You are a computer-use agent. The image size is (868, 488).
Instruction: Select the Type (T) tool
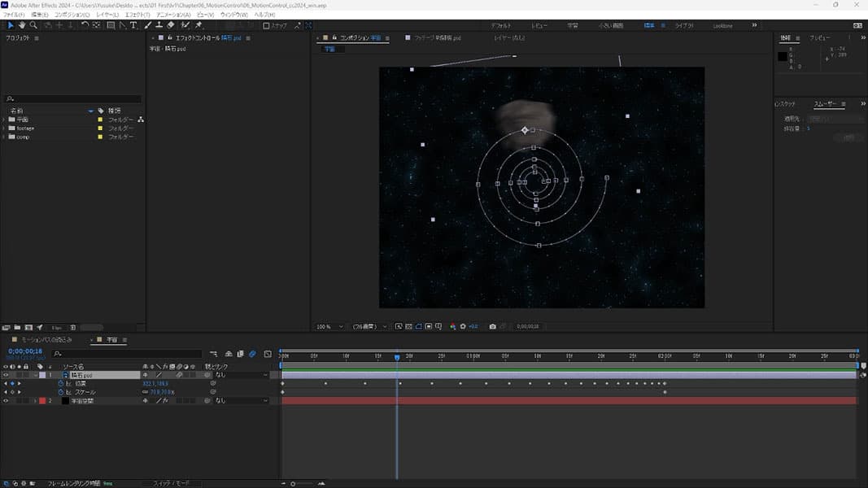click(134, 25)
